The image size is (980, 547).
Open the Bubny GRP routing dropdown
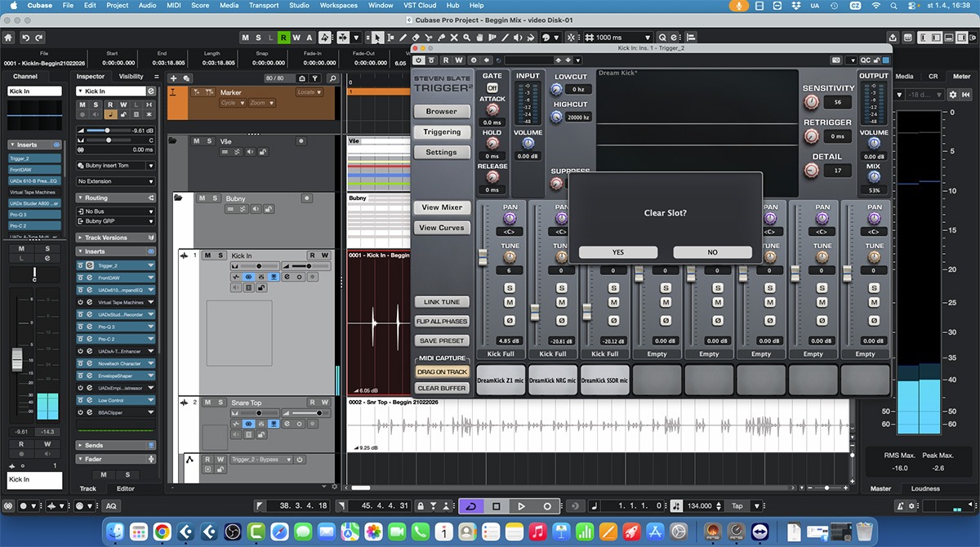[x=116, y=221]
